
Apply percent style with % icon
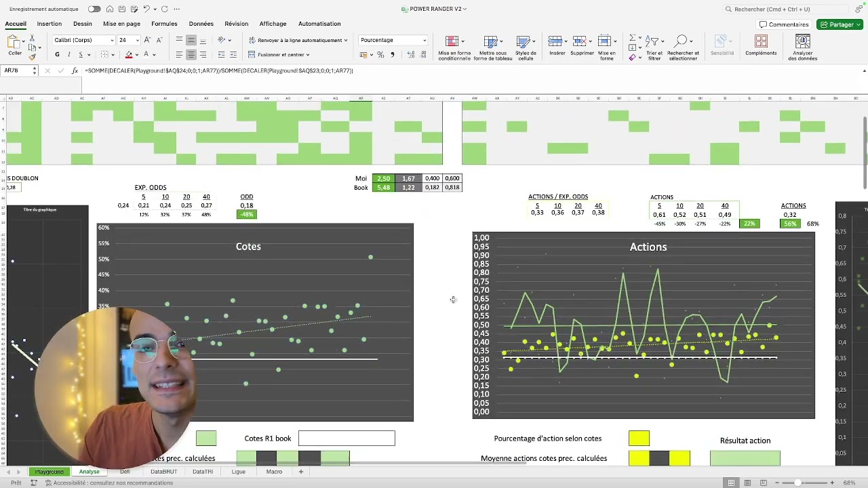click(x=380, y=55)
